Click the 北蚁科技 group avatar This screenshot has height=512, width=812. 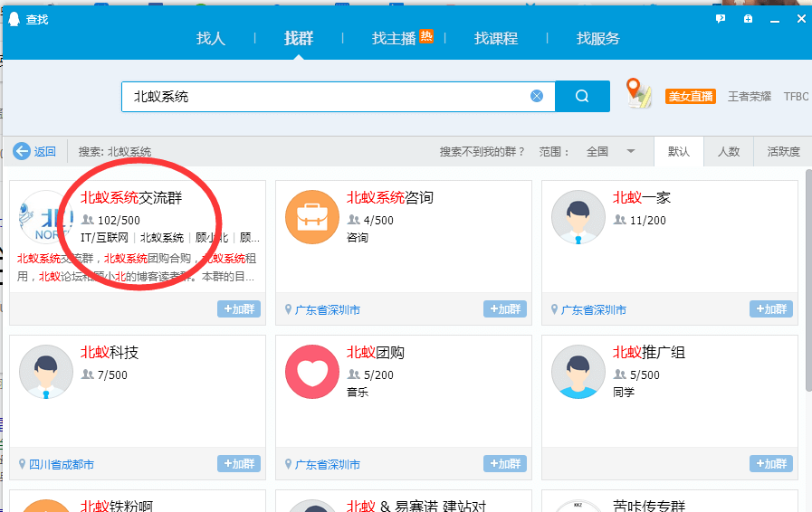[45, 372]
